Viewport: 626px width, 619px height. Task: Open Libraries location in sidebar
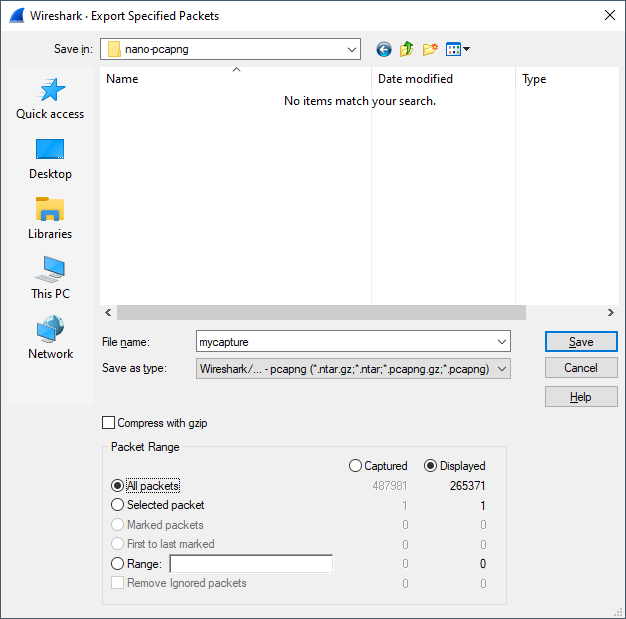coord(50,218)
